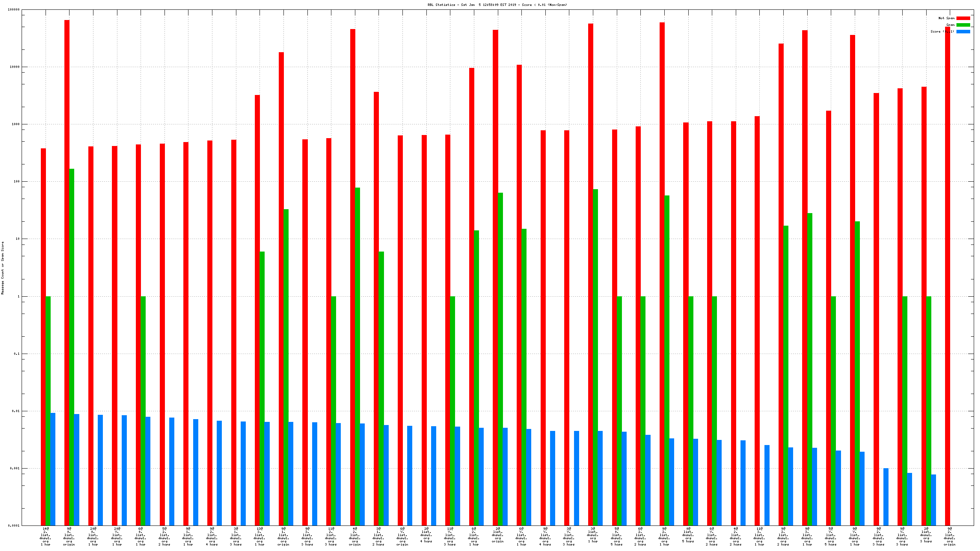980x551 pixels.
Task: Click the 100000 y-axis tick label
Action: (14, 9)
